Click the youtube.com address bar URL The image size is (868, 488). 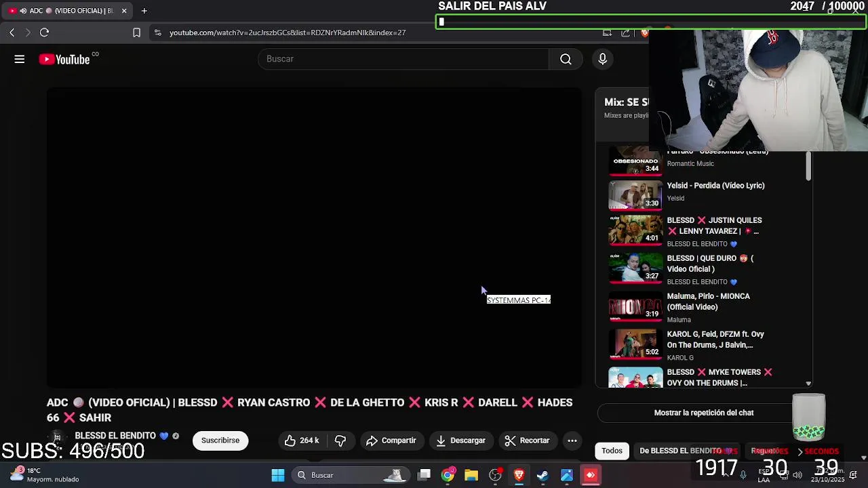coord(288,33)
